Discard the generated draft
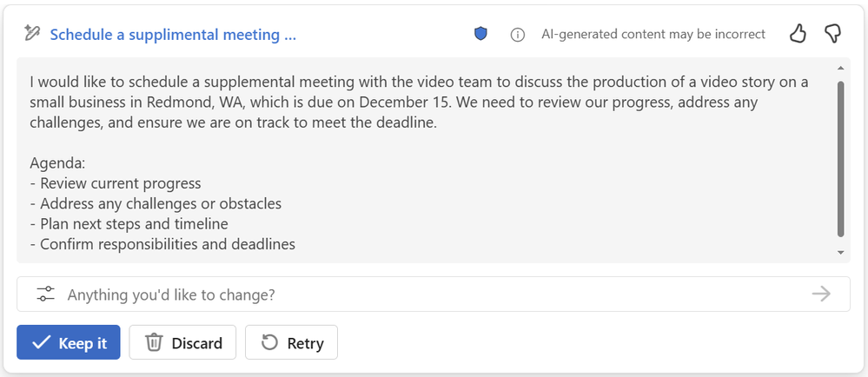 (x=182, y=342)
